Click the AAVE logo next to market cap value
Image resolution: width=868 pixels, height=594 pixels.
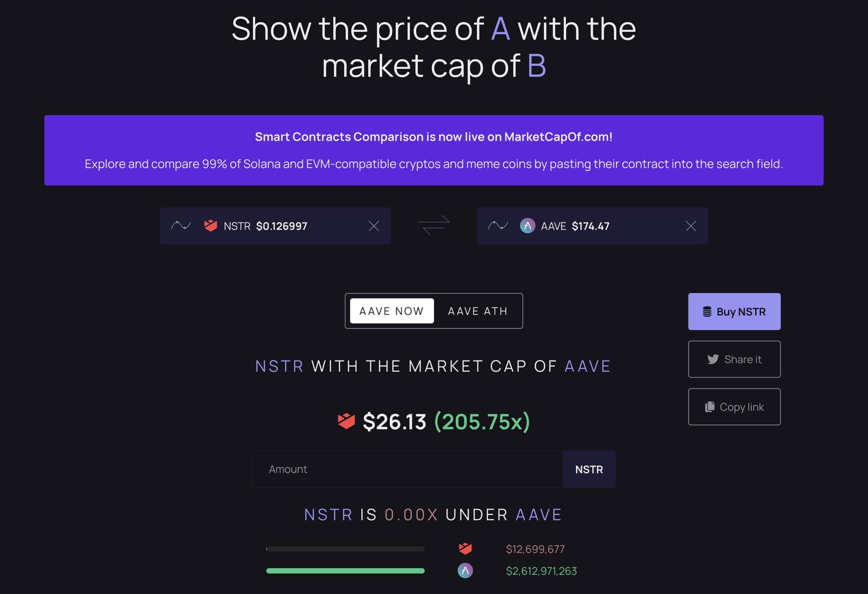point(465,570)
